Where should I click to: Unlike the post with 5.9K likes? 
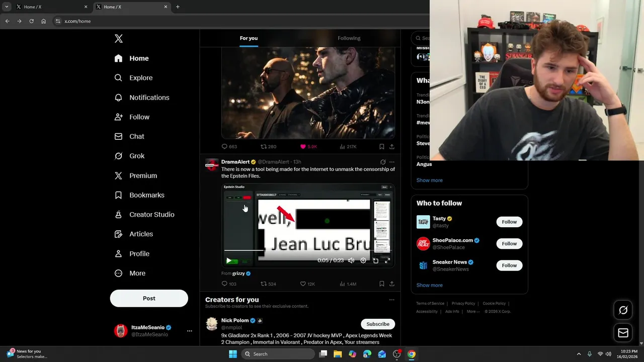pyautogui.click(x=308, y=147)
